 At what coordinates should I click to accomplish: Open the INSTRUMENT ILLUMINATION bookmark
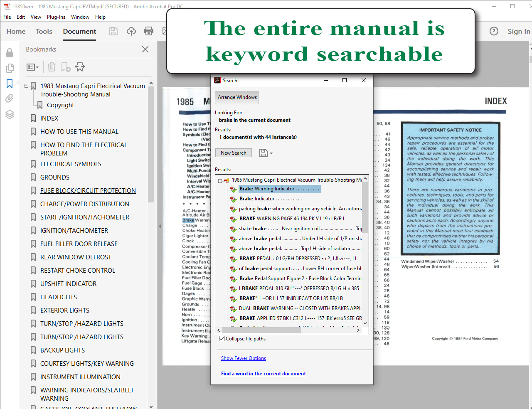pyautogui.click(x=80, y=377)
